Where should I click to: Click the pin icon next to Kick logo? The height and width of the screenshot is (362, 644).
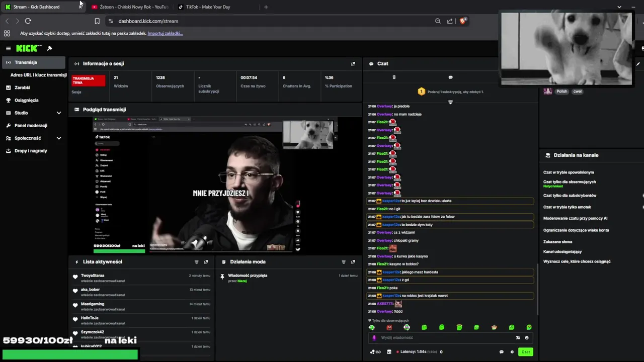49,48
